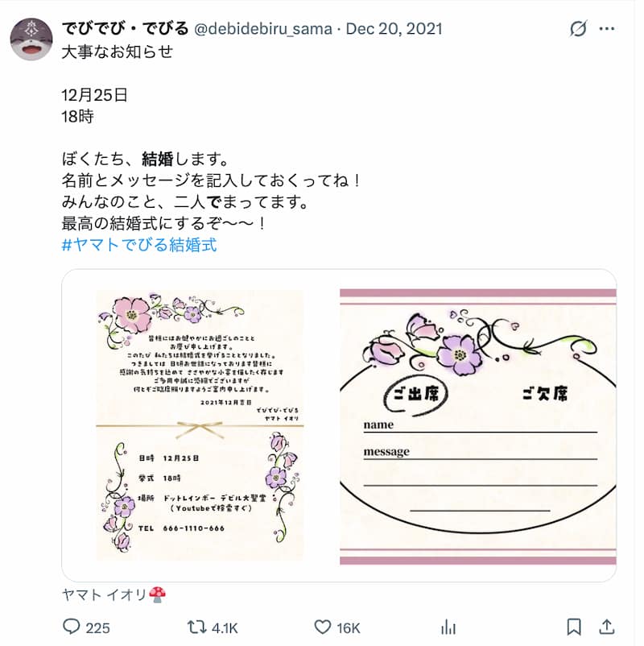This screenshot has width=644, height=646.
Task: Open the user's profile avatar
Action: point(31,39)
